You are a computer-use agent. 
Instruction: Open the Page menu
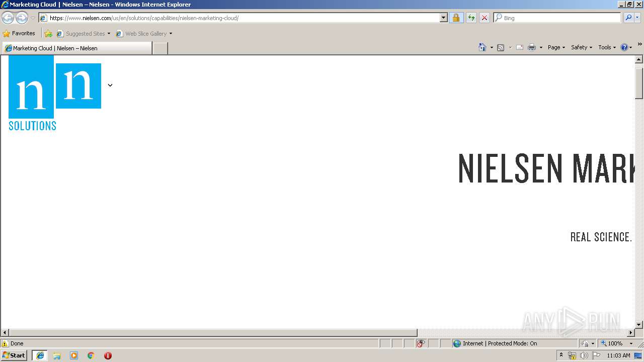[556, 47]
